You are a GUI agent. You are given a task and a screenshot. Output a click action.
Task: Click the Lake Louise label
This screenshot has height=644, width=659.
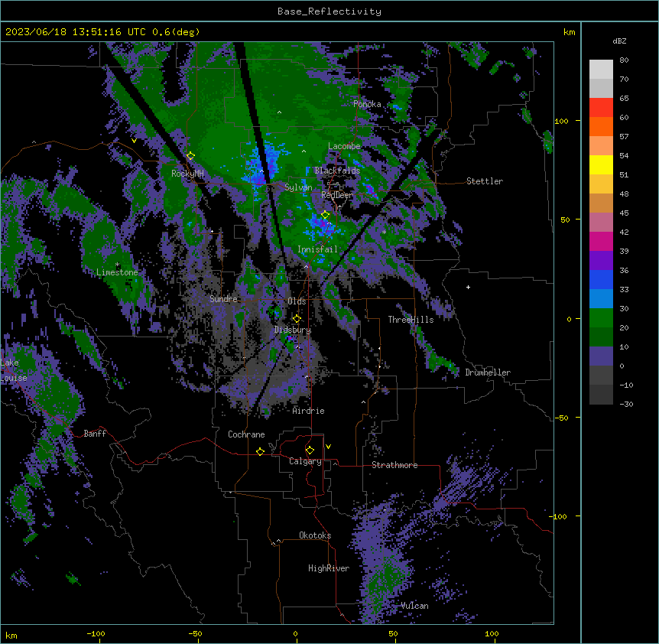click(14, 370)
